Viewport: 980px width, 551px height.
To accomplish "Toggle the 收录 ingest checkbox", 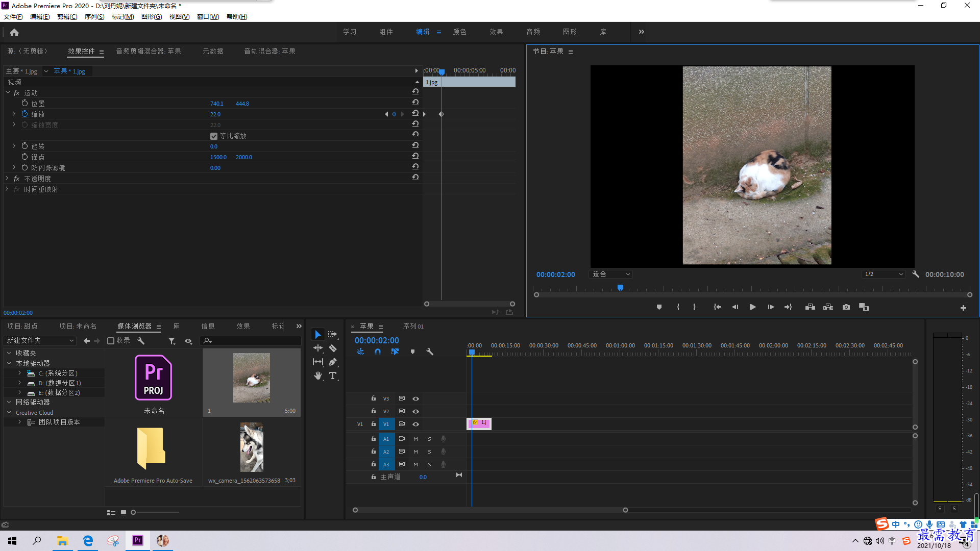I will [x=111, y=341].
